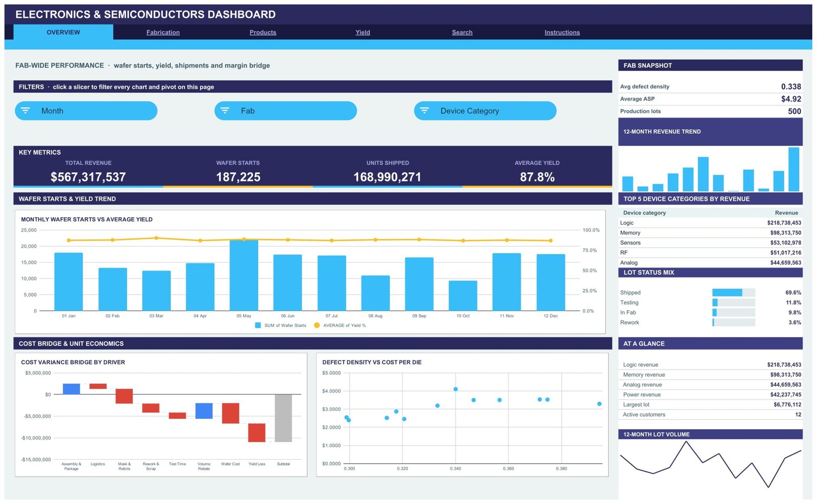Click the Average ASP value $4.92
The image size is (817, 504).
(x=791, y=99)
